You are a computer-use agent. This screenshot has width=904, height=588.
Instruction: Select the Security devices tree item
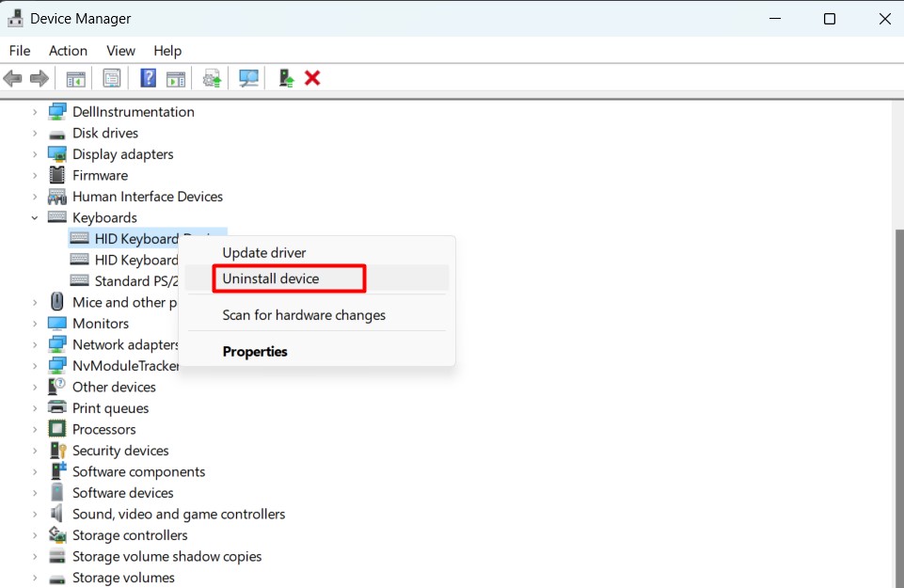pyautogui.click(x=120, y=451)
